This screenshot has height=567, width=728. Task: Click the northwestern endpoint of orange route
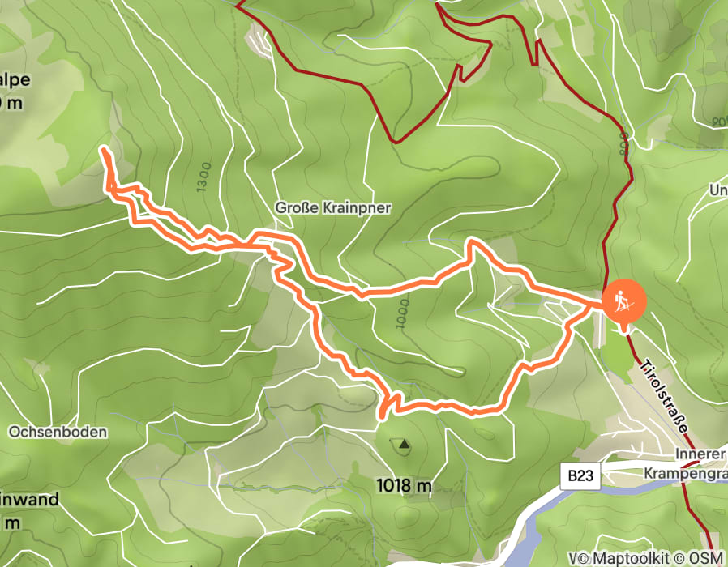pos(104,150)
